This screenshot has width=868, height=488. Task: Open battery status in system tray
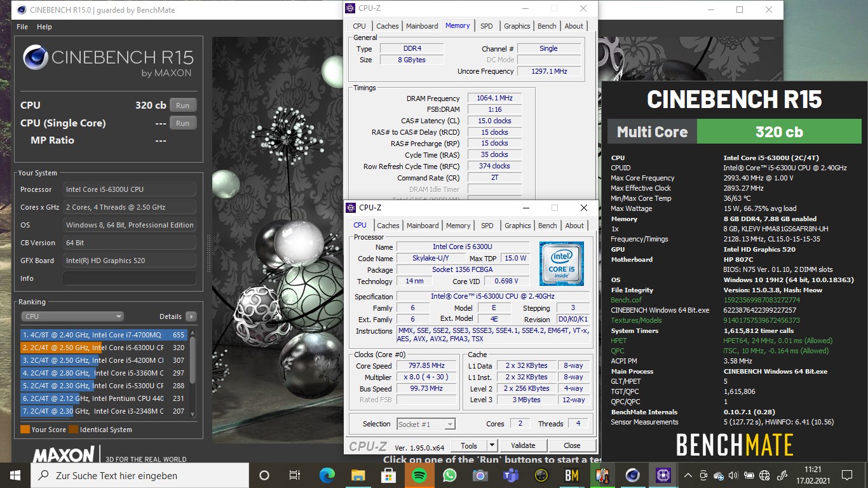point(749,475)
